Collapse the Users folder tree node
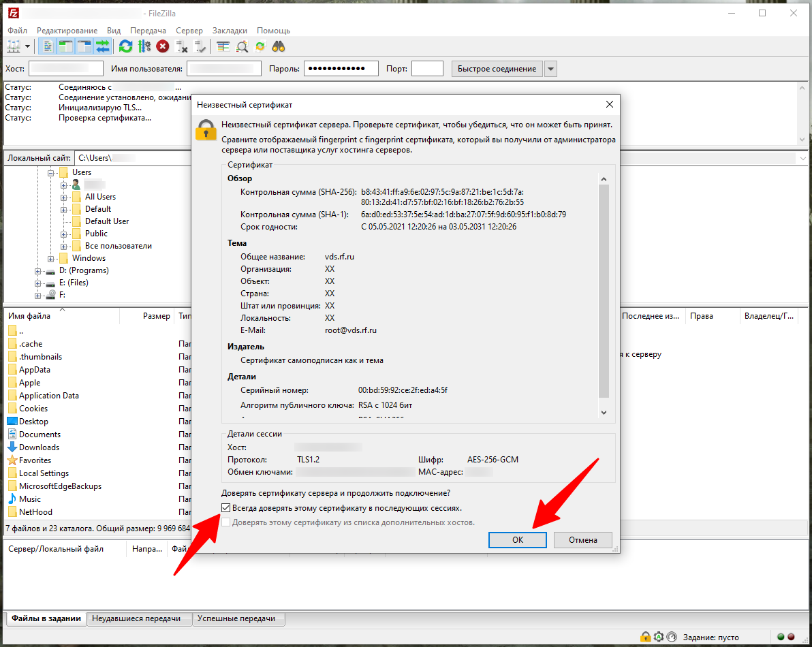 pyautogui.click(x=51, y=172)
